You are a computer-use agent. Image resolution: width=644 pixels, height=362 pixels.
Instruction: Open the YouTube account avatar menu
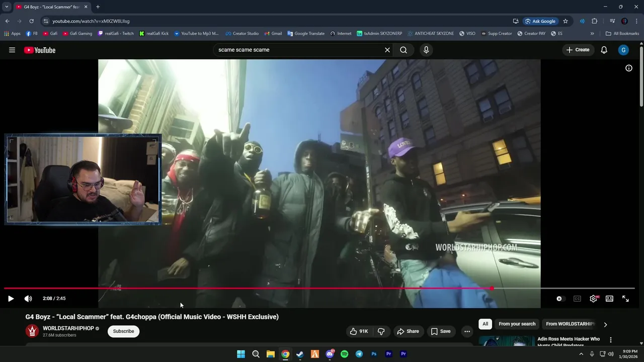(x=623, y=50)
